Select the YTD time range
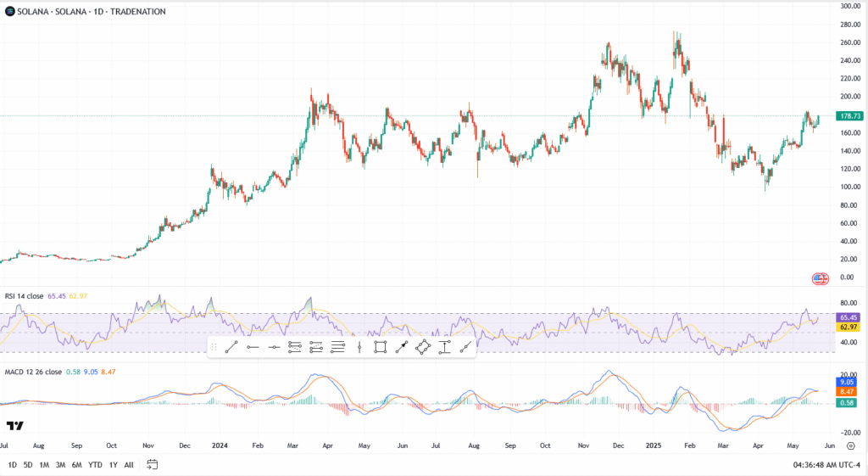The image size is (868, 476). click(95, 464)
